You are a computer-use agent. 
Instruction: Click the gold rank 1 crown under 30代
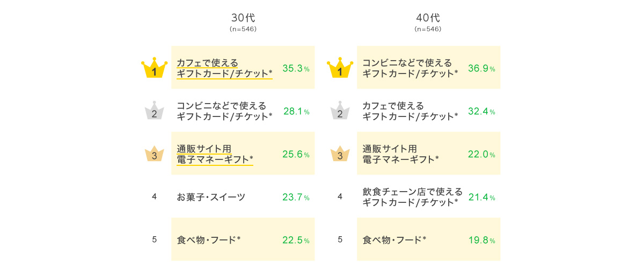154,69
